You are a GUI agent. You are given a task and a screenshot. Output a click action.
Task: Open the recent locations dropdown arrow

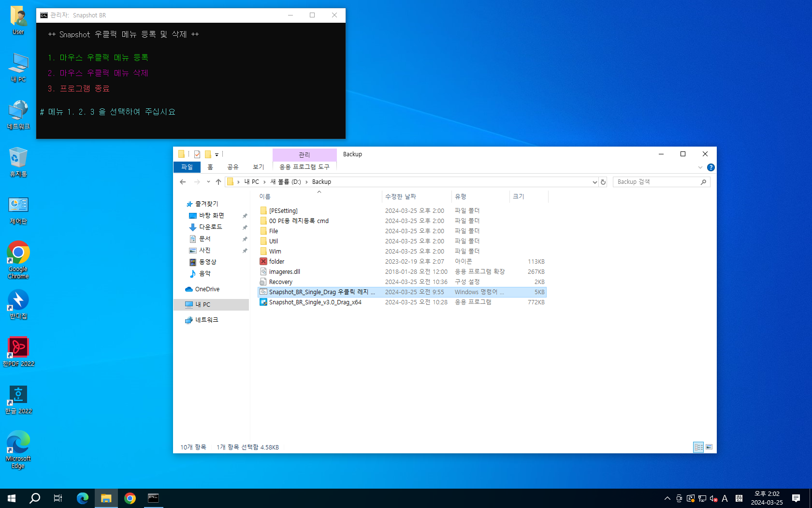208,182
